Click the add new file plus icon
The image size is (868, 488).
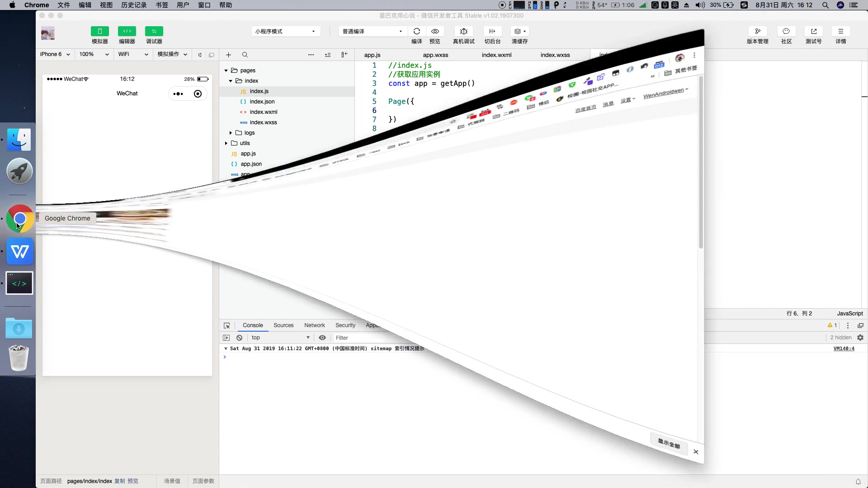click(228, 55)
